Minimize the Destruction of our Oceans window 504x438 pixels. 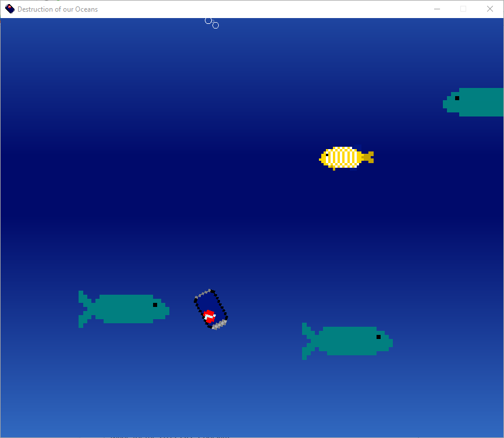click(x=436, y=9)
